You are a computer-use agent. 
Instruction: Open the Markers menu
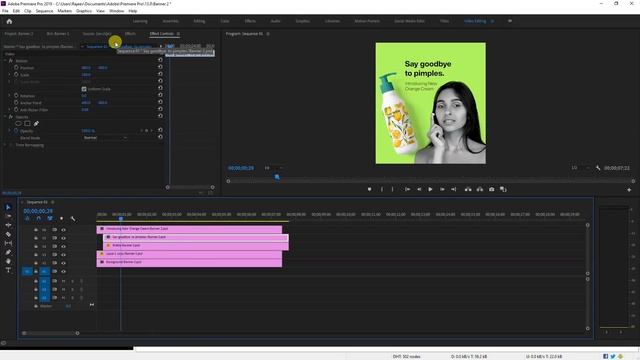coord(64,11)
